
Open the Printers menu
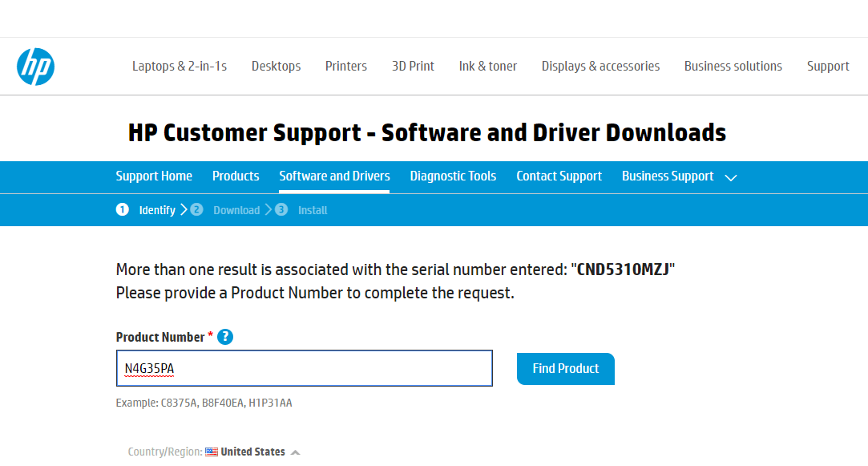pyautogui.click(x=346, y=66)
